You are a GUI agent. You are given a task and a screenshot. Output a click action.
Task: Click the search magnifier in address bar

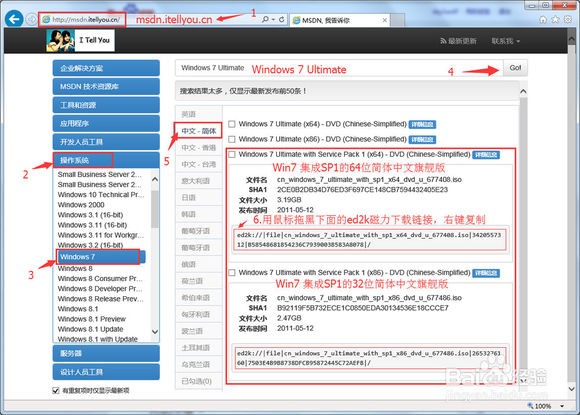click(x=265, y=19)
